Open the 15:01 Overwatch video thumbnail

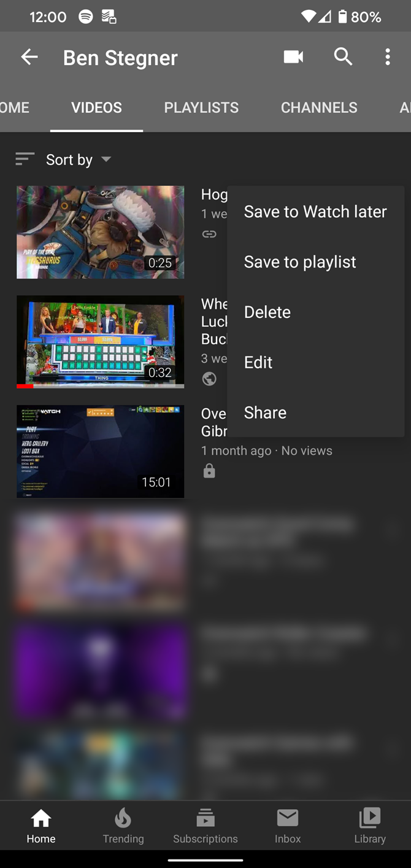[100, 451]
